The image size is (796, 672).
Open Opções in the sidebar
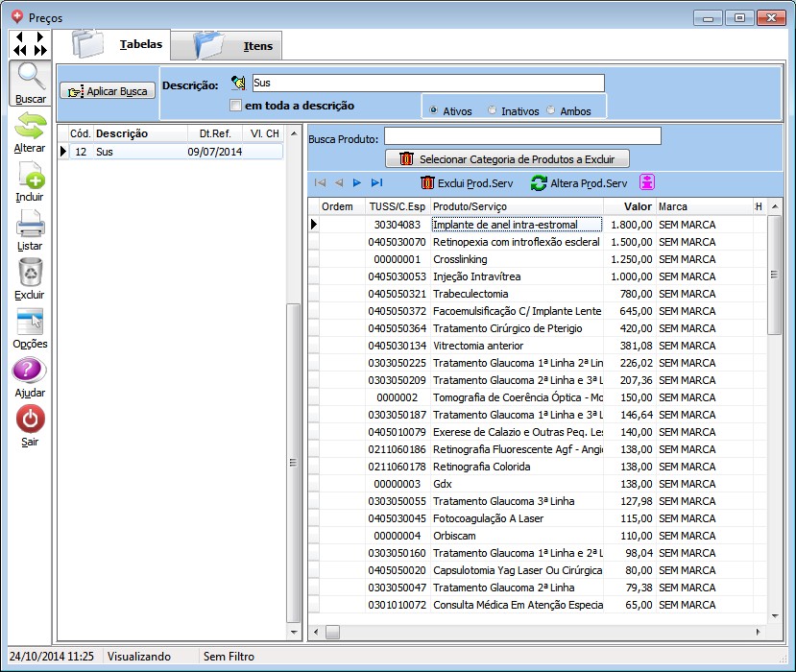coord(30,324)
